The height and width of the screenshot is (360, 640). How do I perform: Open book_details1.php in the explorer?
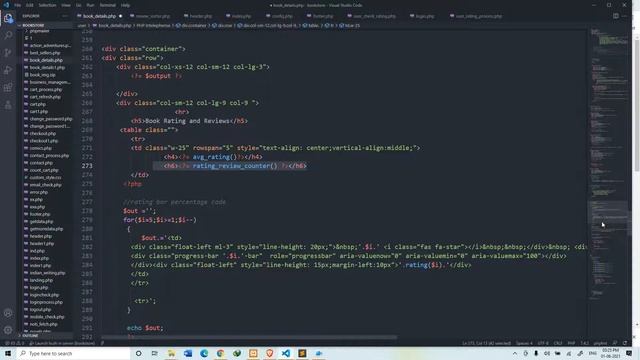47,67
